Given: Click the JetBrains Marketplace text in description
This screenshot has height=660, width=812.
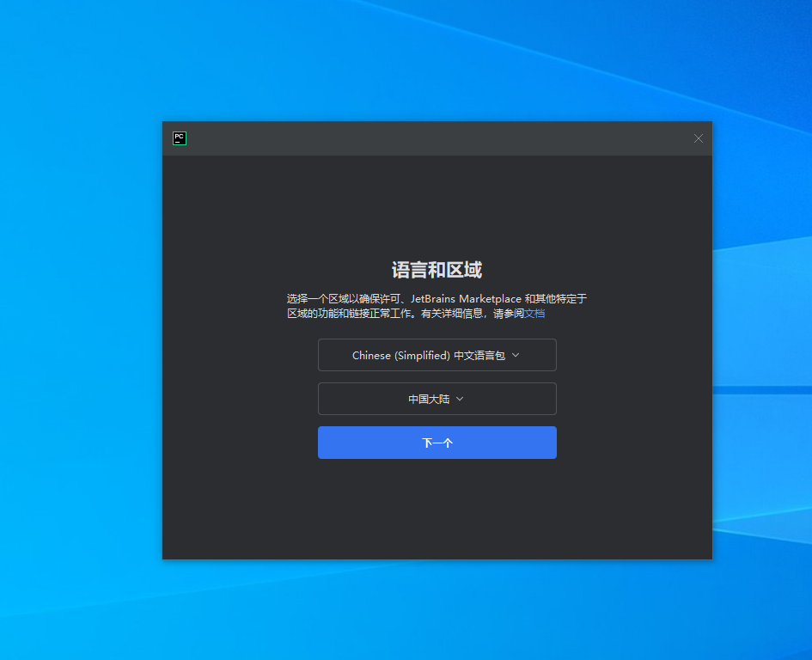Looking at the screenshot, I should [465, 298].
